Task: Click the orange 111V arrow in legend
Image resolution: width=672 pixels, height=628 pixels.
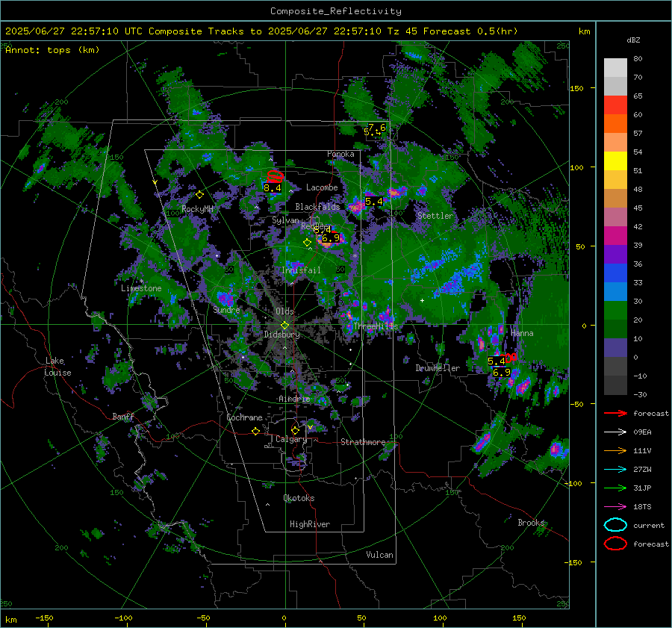Action: tap(615, 450)
